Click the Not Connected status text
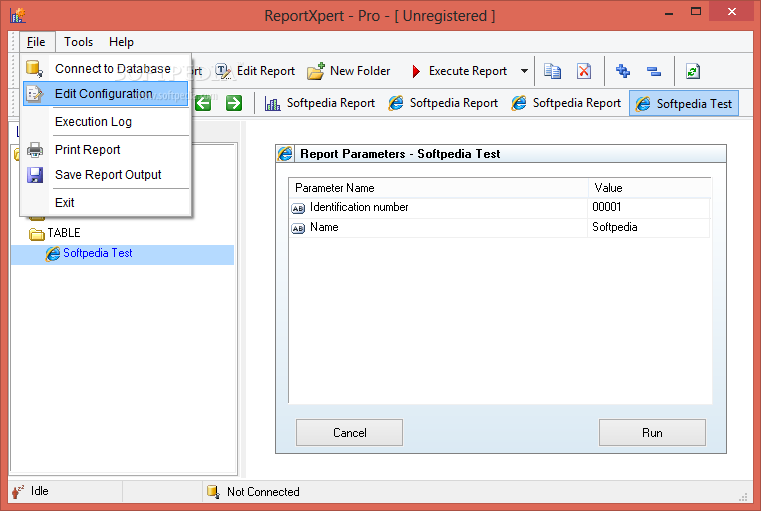 (263, 492)
